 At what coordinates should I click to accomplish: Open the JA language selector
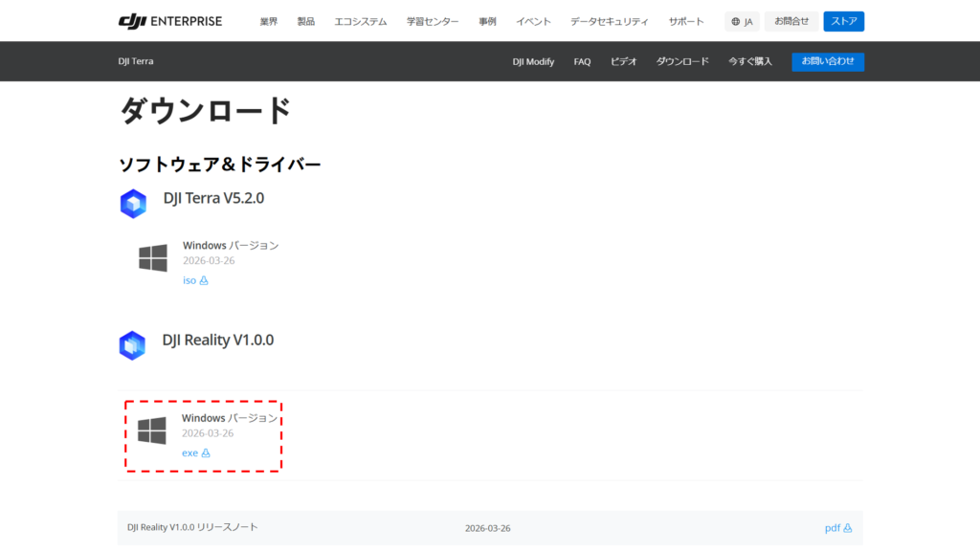tap(742, 21)
